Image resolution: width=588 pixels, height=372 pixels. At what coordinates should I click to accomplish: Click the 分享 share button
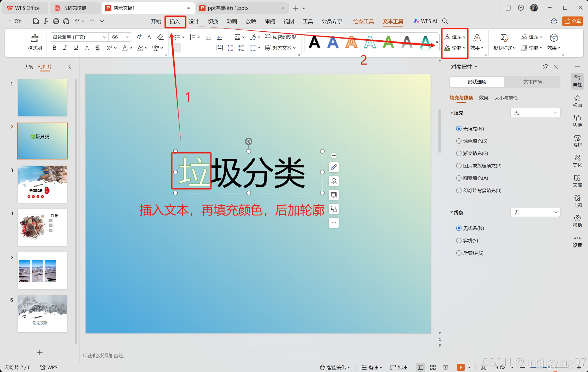(572, 21)
